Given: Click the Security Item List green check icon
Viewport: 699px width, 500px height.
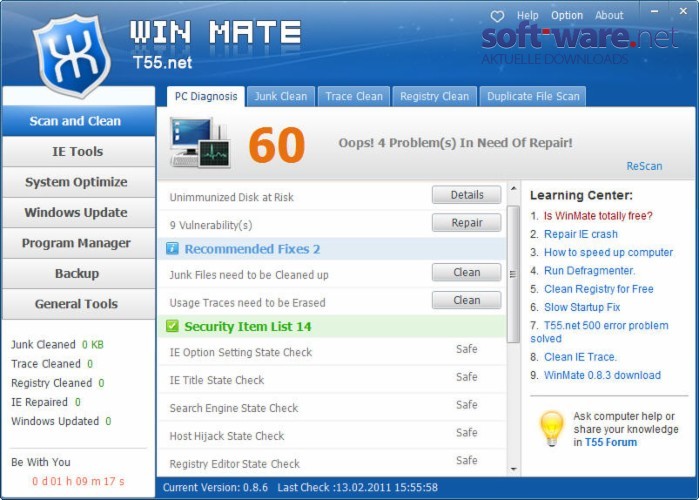Looking at the screenshot, I should tap(172, 326).
